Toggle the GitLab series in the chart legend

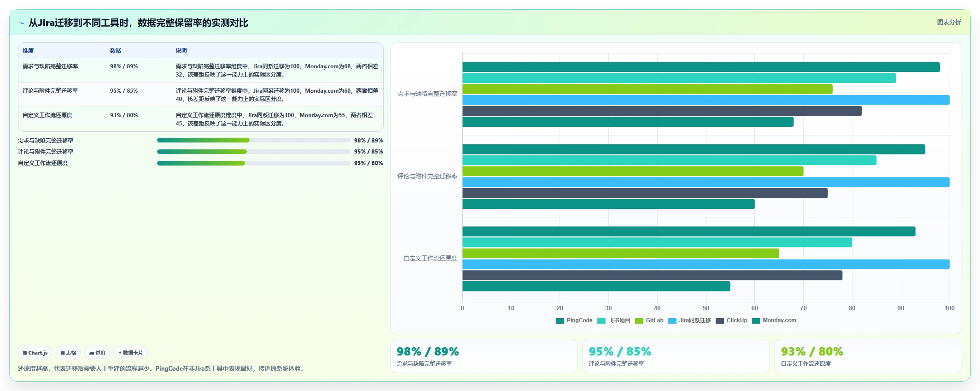(x=649, y=320)
